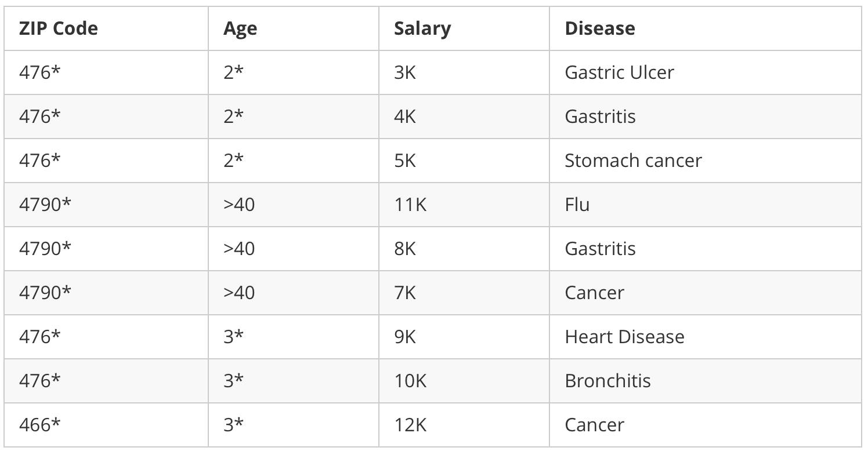The image size is (868, 451).
Task: Select the Heart Disease cell
Action: pos(624,337)
